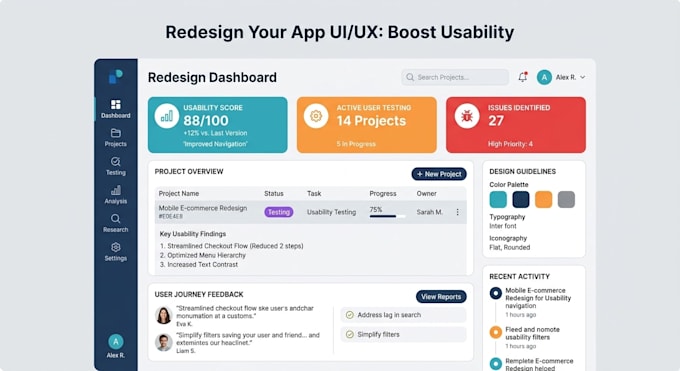Open the Active User Testing card
This screenshot has height=371, width=680.
coord(367,125)
